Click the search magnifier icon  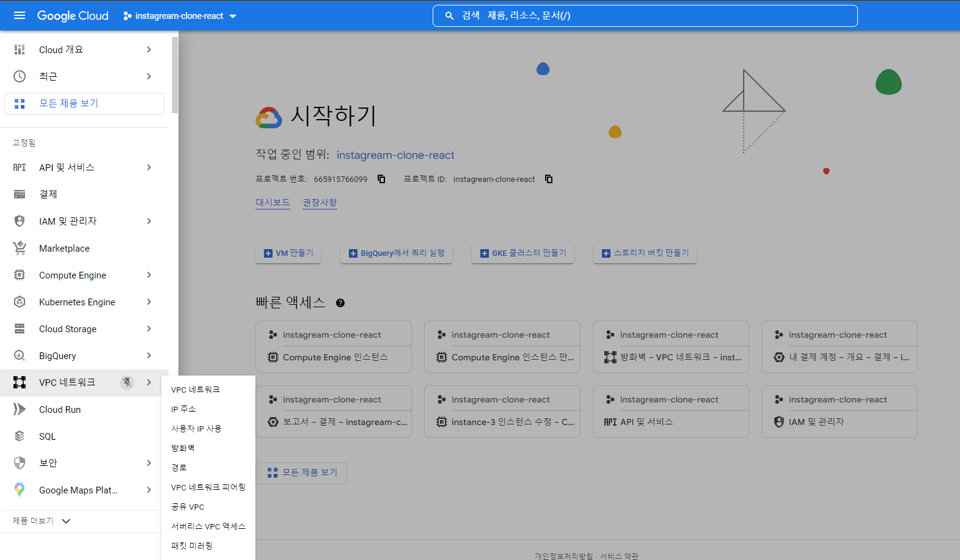[x=449, y=16]
